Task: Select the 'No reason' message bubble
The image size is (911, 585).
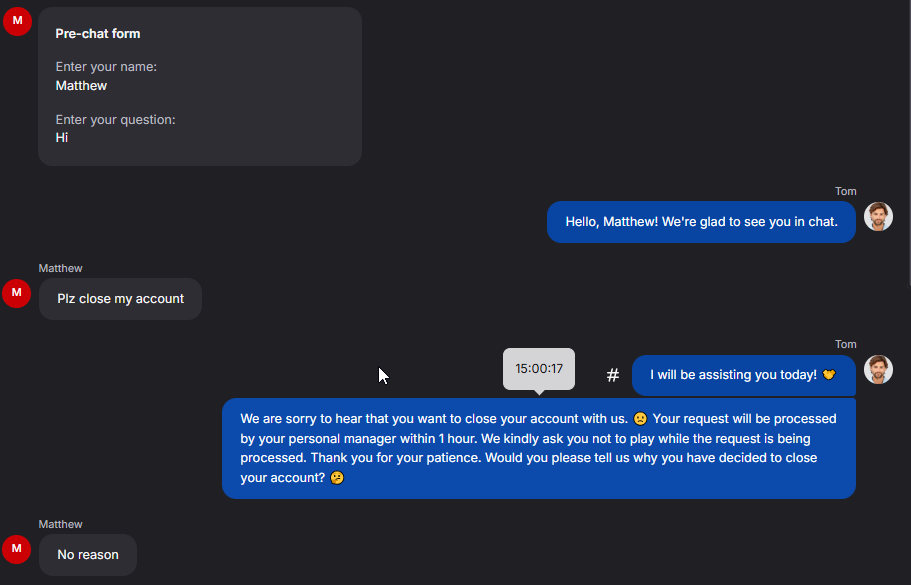Action: coord(88,555)
